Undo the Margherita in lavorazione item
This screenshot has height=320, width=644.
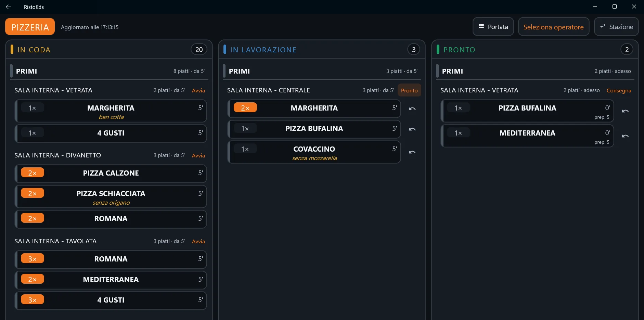(x=412, y=108)
